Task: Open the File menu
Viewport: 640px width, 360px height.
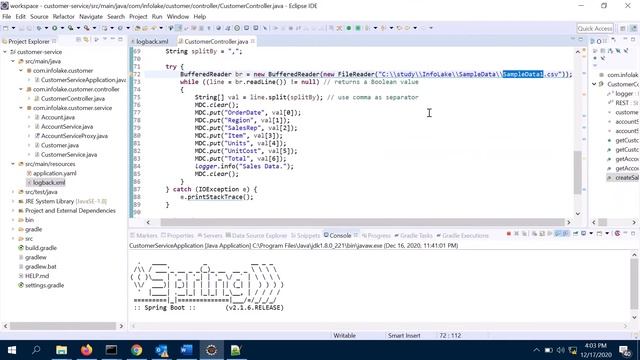Action: point(7,17)
